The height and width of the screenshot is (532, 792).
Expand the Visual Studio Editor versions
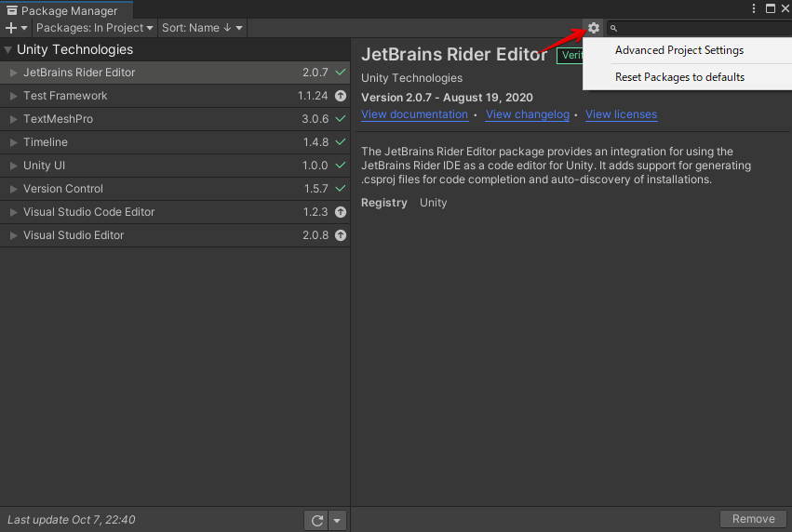(x=14, y=235)
